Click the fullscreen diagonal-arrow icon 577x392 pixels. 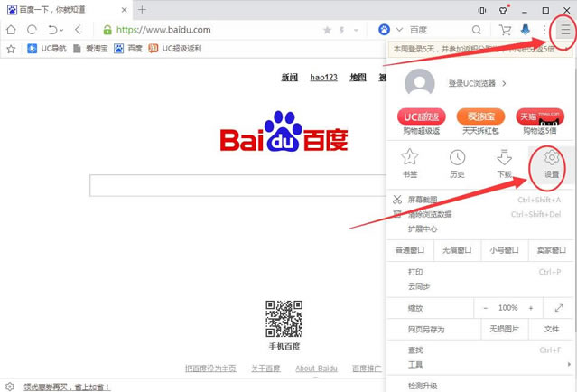[x=559, y=308]
